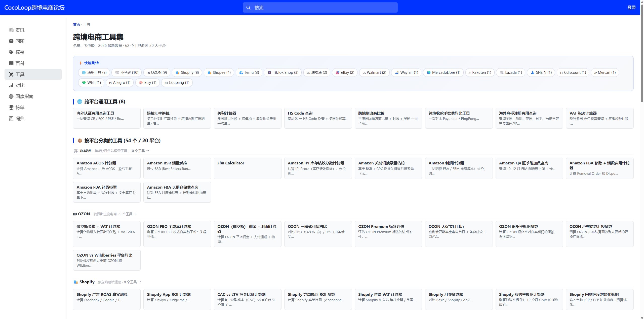Click the news icon beside 资讯
Viewport: 644px width, 319px height.
[11, 30]
